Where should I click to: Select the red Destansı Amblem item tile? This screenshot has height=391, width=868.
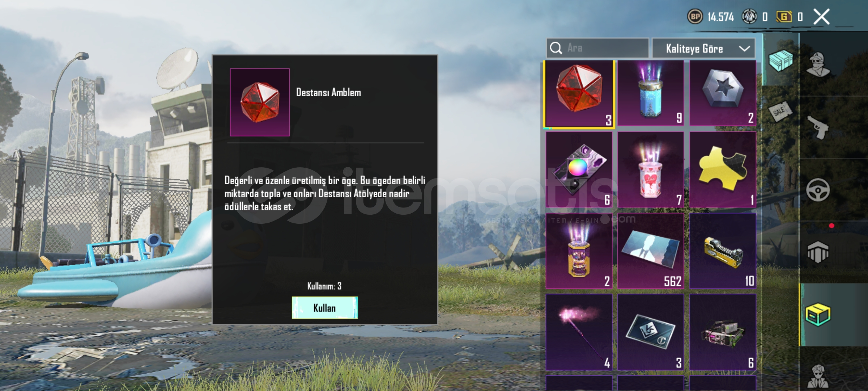point(579,94)
